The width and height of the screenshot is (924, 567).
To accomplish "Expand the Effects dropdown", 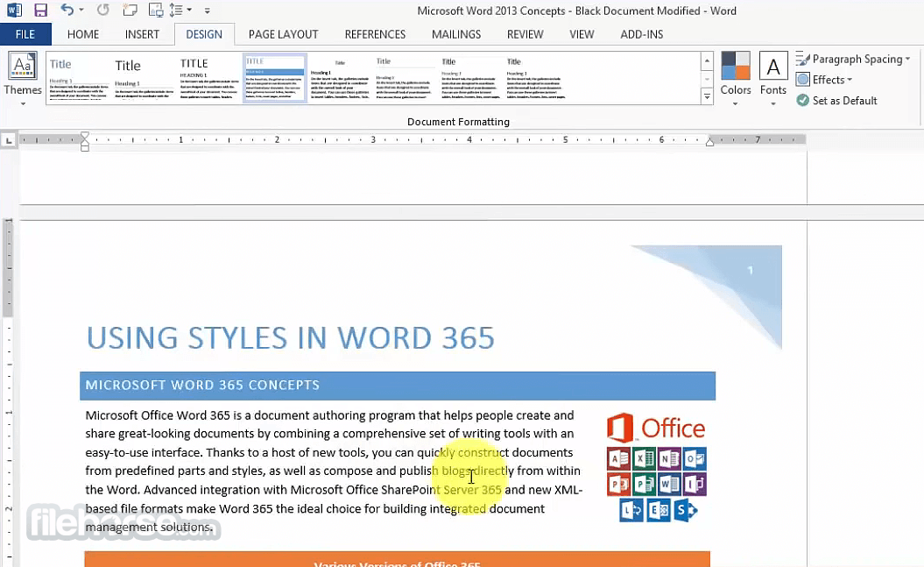I will coord(850,80).
